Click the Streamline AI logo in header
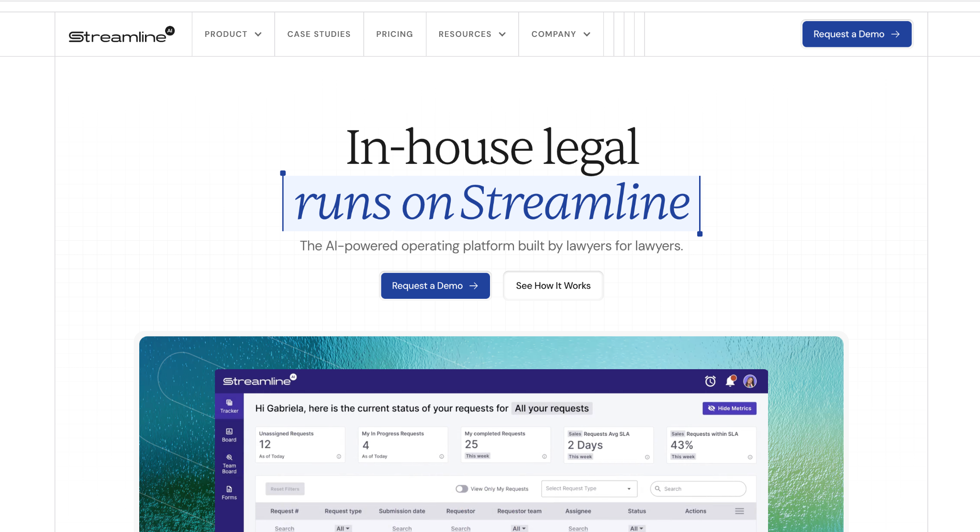The height and width of the screenshot is (532, 980). 122,34
